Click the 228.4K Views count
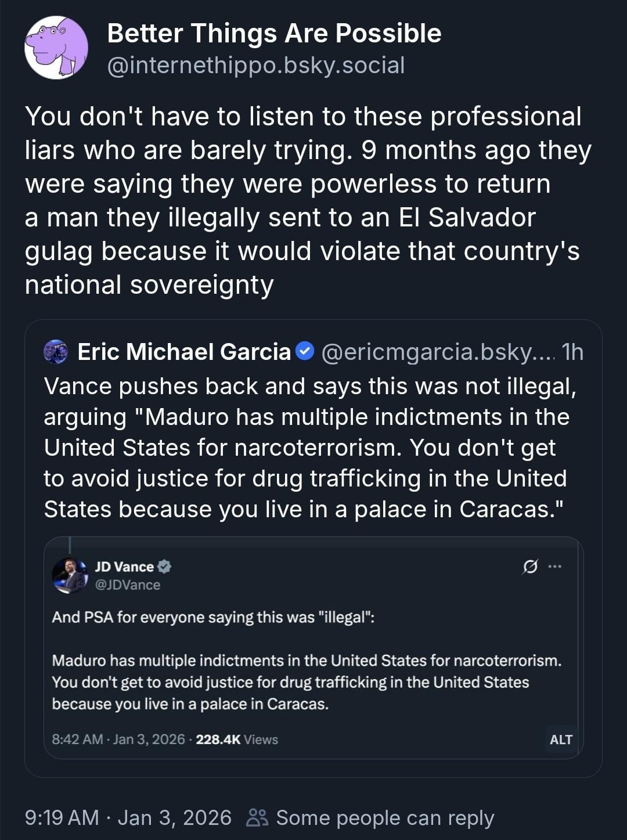Screen dimensions: 627x840 (x=237, y=739)
